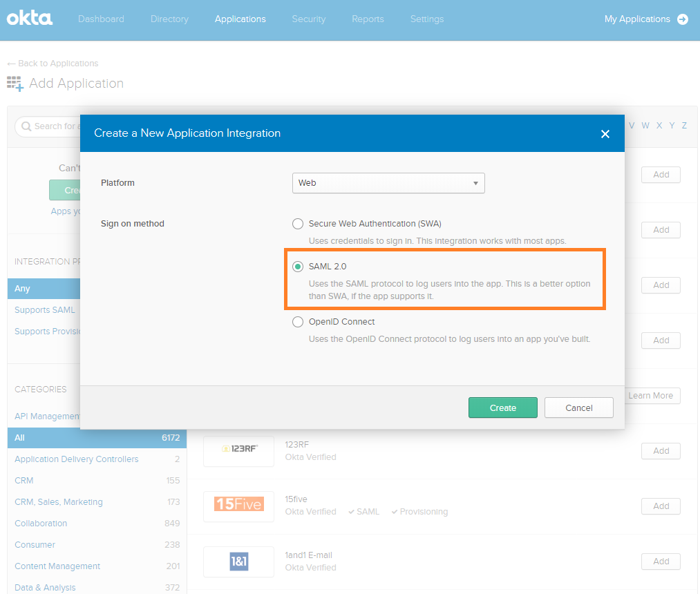Click Add button for 15five
Viewport: 700px width, 594px height.
pyautogui.click(x=661, y=506)
